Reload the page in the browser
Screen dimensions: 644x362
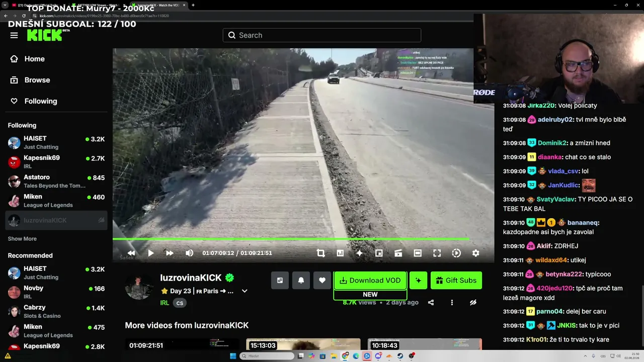click(23, 16)
